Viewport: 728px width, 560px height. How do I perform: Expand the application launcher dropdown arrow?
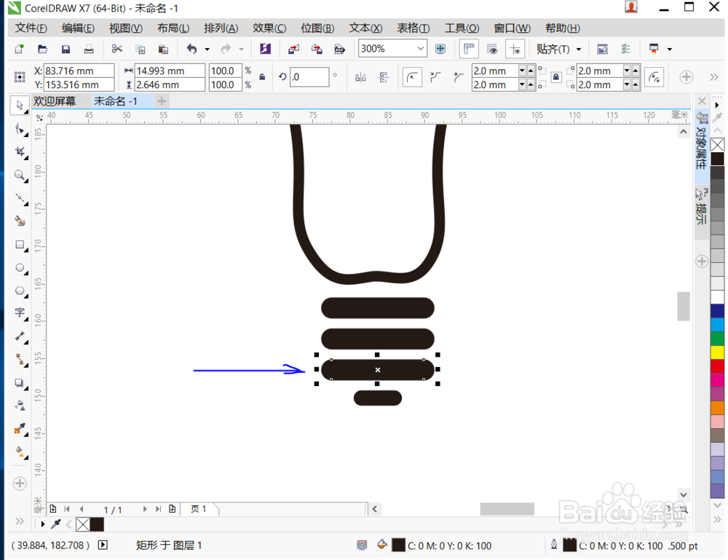pyautogui.click(x=670, y=50)
